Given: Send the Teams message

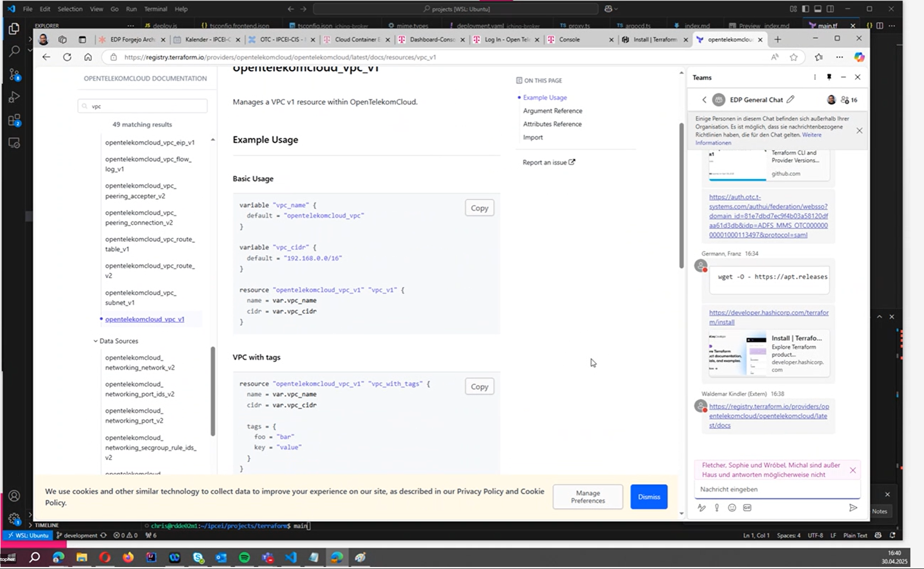Looking at the screenshot, I should click(x=853, y=508).
